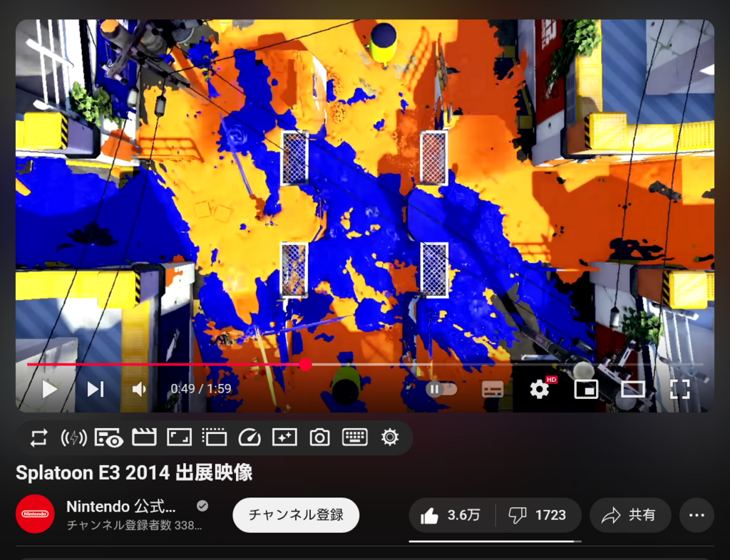Click the dotted-border window icon
Image resolution: width=730 pixels, height=560 pixels.
click(x=215, y=437)
